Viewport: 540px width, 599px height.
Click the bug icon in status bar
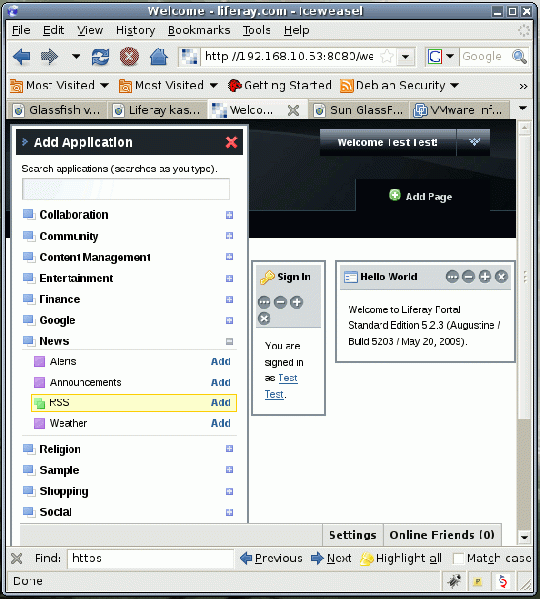pos(454,581)
